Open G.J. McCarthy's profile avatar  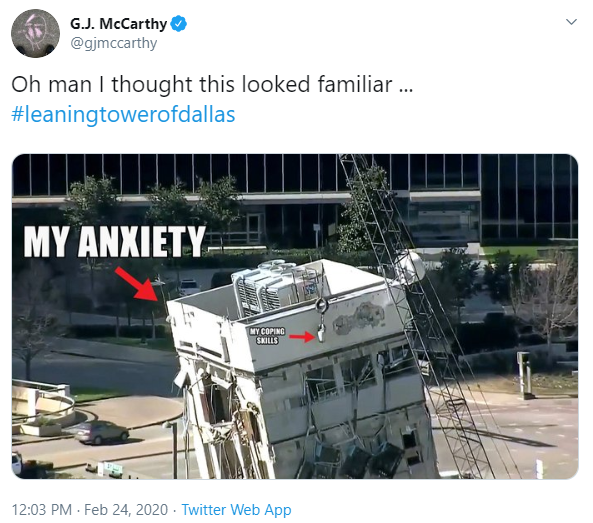tap(36, 33)
